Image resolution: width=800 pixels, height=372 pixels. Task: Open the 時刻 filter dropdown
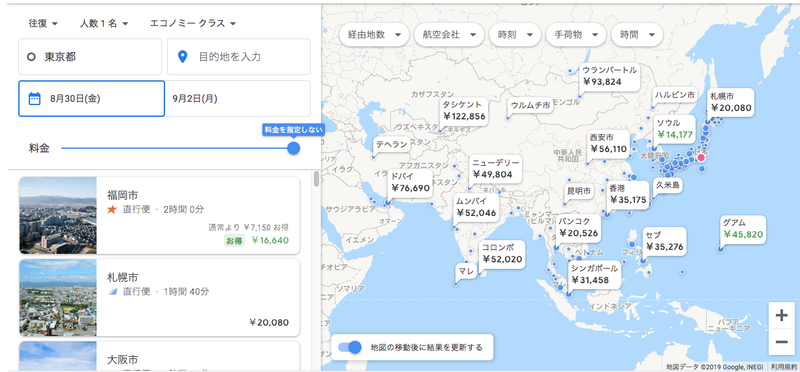point(515,35)
